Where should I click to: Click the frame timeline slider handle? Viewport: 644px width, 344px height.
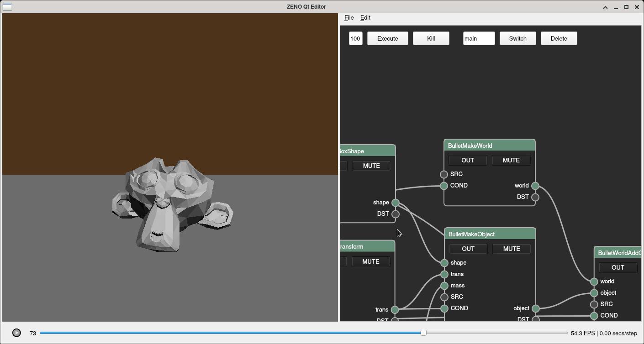[x=423, y=333]
